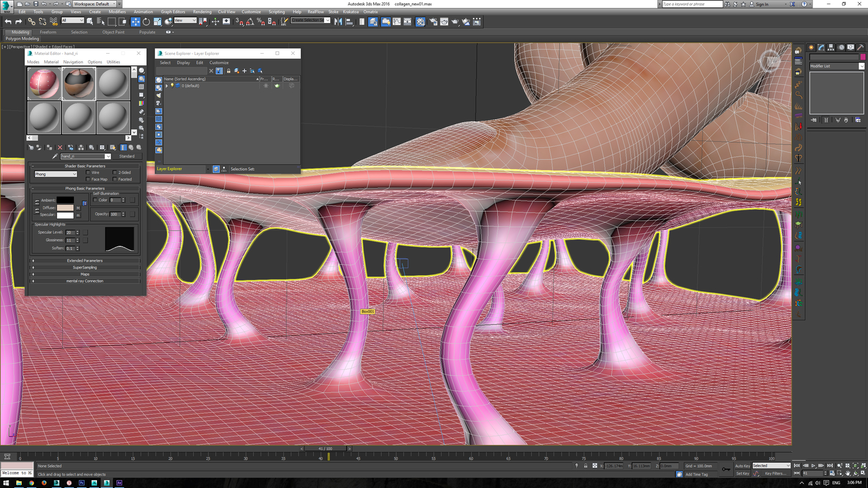This screenshot has height=488, width=868.
Task: Switch to the Freeform ribbon tab
Action: tap(48, 32)
